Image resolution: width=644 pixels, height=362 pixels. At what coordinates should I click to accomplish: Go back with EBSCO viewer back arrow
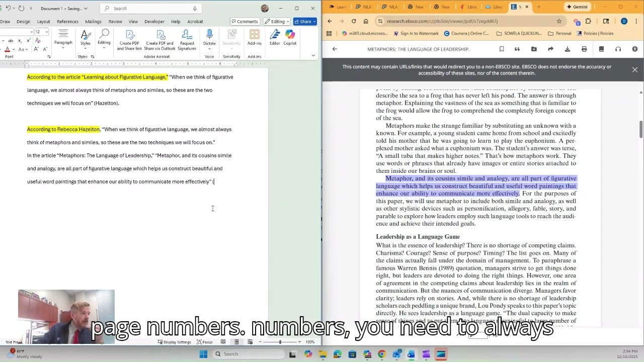pos(335,49)
